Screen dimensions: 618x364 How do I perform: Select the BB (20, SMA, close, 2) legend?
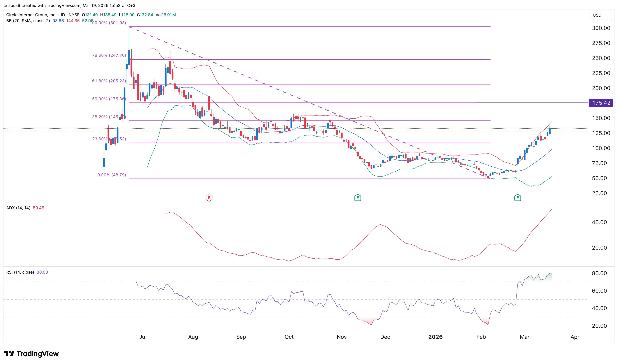(28, 21)
